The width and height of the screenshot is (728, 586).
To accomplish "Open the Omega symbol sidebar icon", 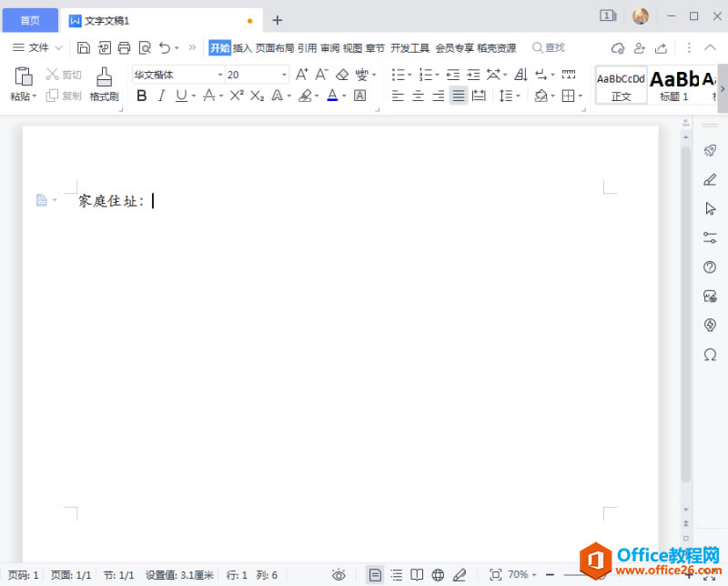I will [x=710, y=355].
